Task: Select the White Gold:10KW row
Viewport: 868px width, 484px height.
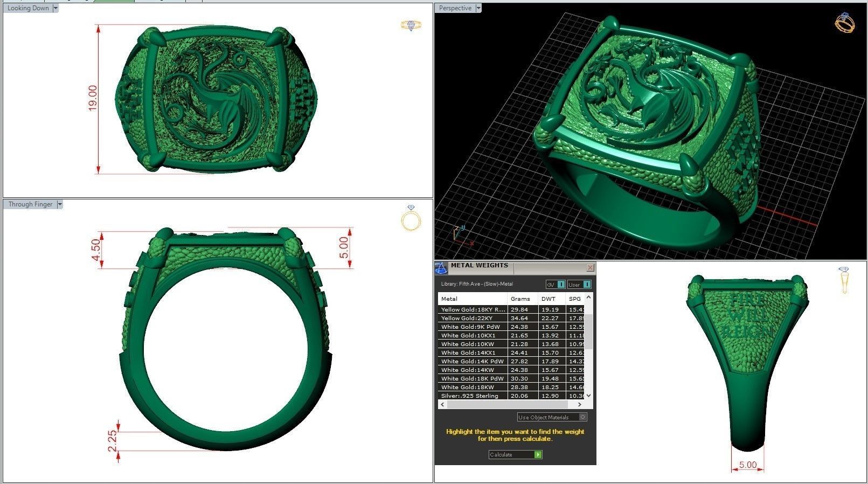Action: pyautogui.click(x=511, y=344)
